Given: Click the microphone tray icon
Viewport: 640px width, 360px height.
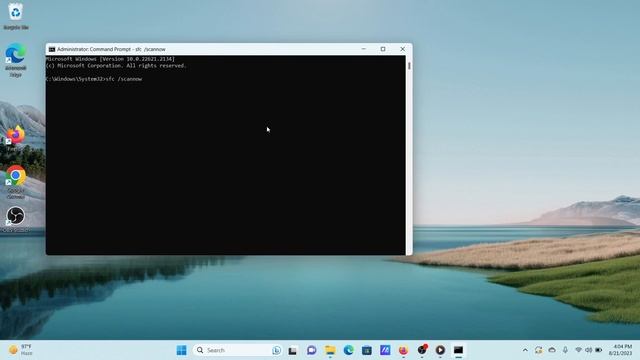Looking at the screenshot, I should [565, 350].
